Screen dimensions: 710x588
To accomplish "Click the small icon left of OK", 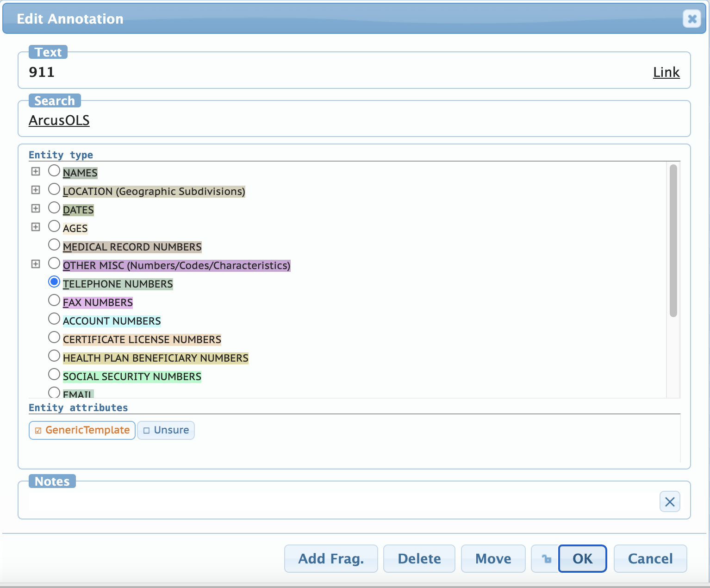I will (x=547, y=559).
